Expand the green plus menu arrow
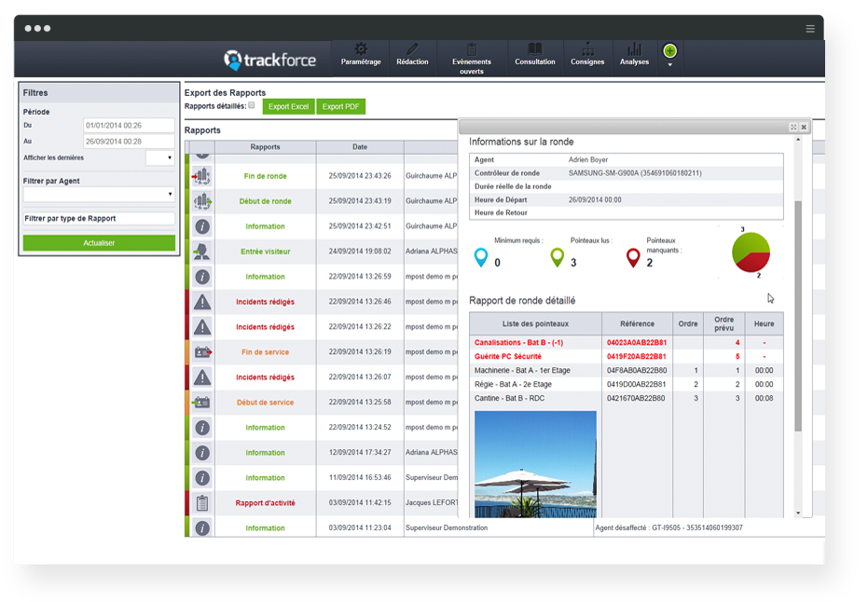Screen dimensions: 868x602 (669, 63)
